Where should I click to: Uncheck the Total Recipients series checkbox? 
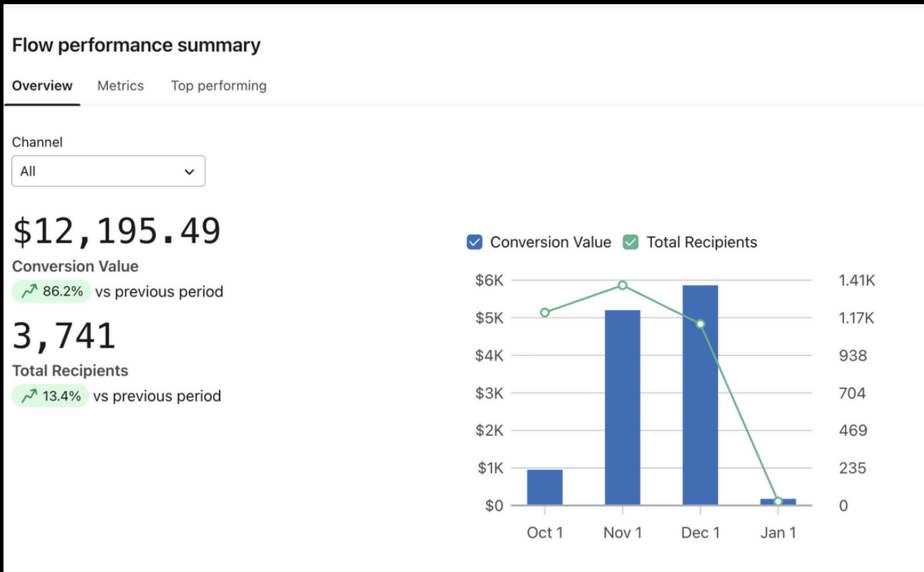click(x=631, y=243)
